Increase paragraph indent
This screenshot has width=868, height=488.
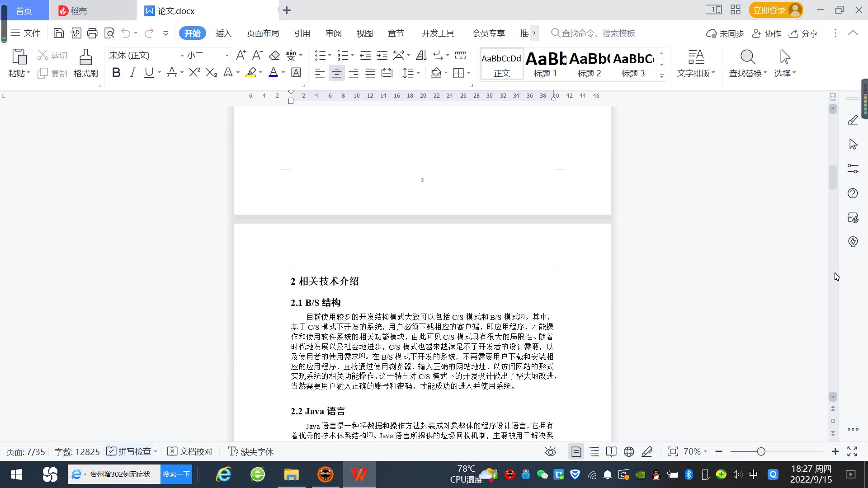click(x=382, y=56)
